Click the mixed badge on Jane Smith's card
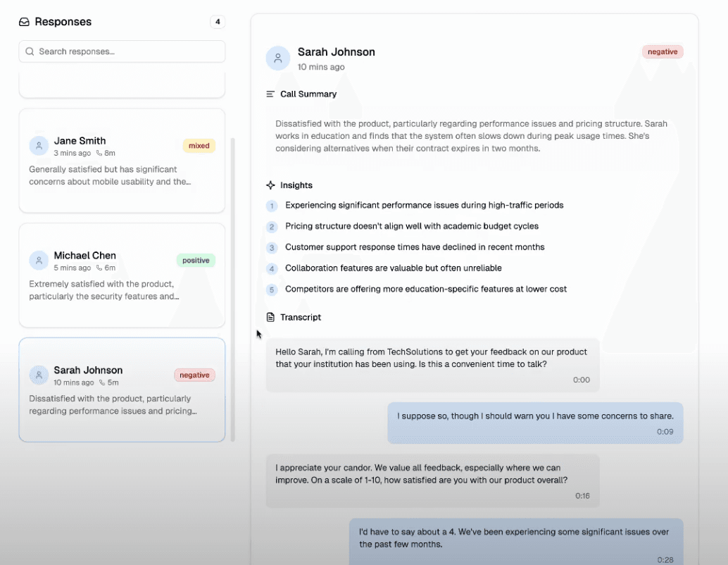This screenshot has height=565, width=728. [x=199, y=146]
